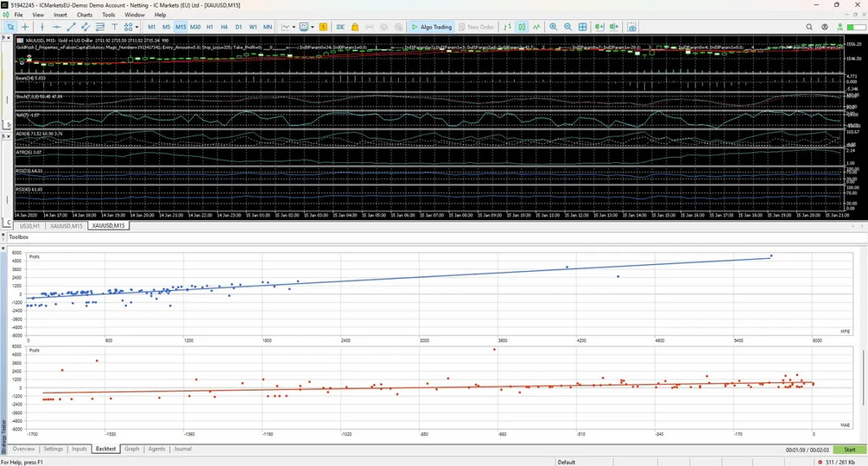Select the Fibonacci retracement tool
This screenshot has height=466, width=868.
(x=99, y=27)
